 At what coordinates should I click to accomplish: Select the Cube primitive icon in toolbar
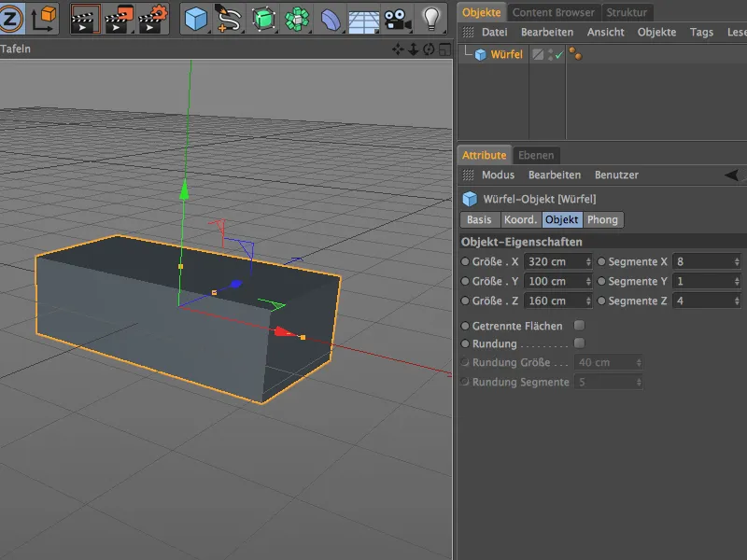(x=196, y=17)
